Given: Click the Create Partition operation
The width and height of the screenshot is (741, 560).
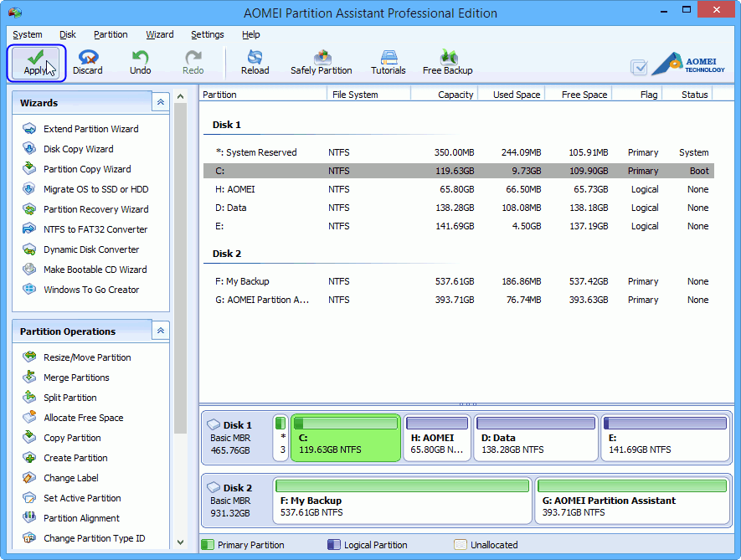Looking at the screenshot, I should pos(75,458).
